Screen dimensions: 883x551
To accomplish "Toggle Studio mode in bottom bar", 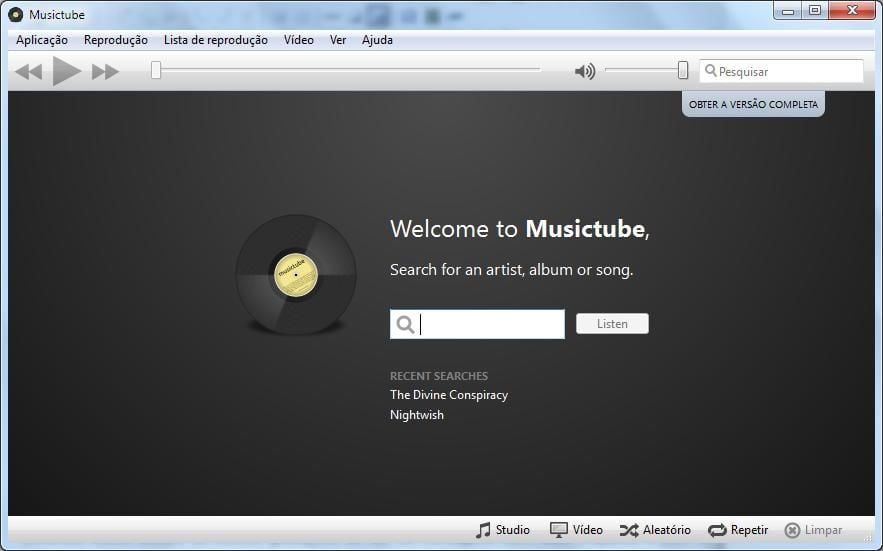I will point(503,530).
